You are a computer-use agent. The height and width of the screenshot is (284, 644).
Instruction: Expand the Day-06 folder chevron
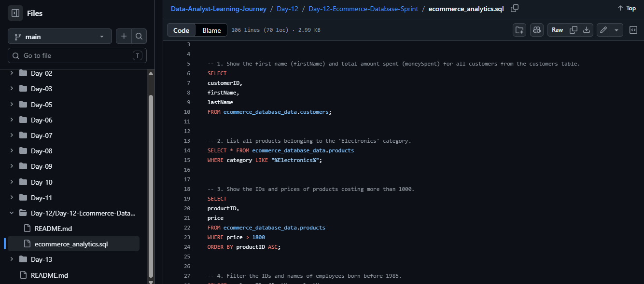12,120
